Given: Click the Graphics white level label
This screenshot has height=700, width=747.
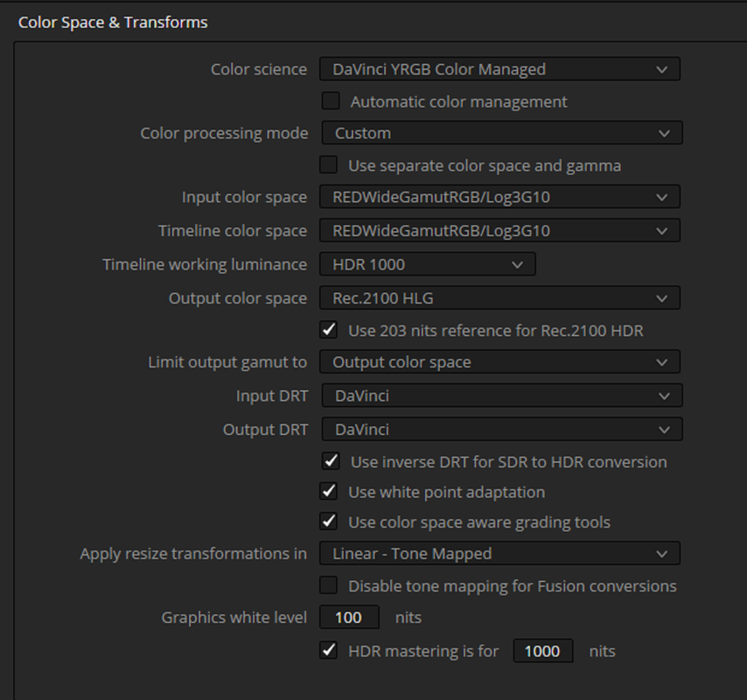Looking at the screenshot, I should tap(234, 618).
